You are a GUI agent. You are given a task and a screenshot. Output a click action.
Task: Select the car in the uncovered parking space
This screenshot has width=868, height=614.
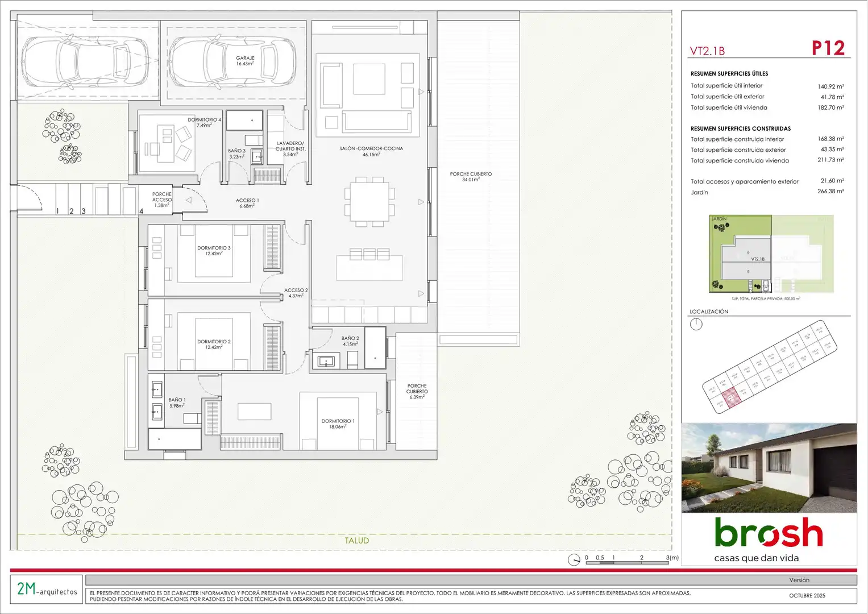pos(85,61)
